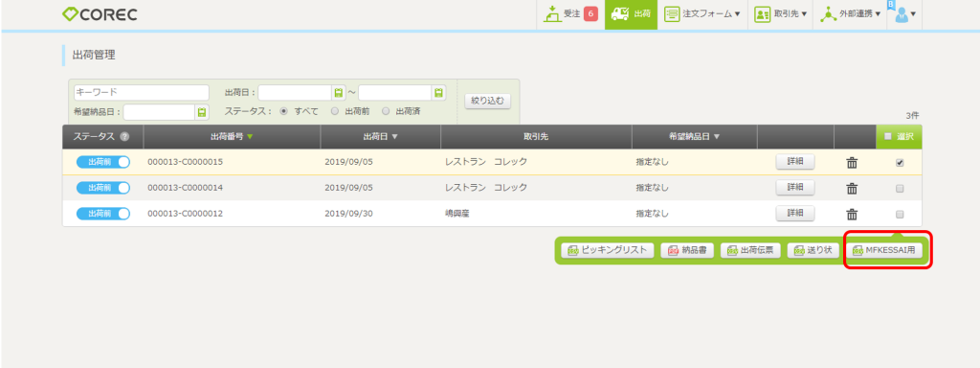Screen dimensions: 980x368
Task: Check the checkbox for 000013-C0000014
Action: [x=900, y=188]
